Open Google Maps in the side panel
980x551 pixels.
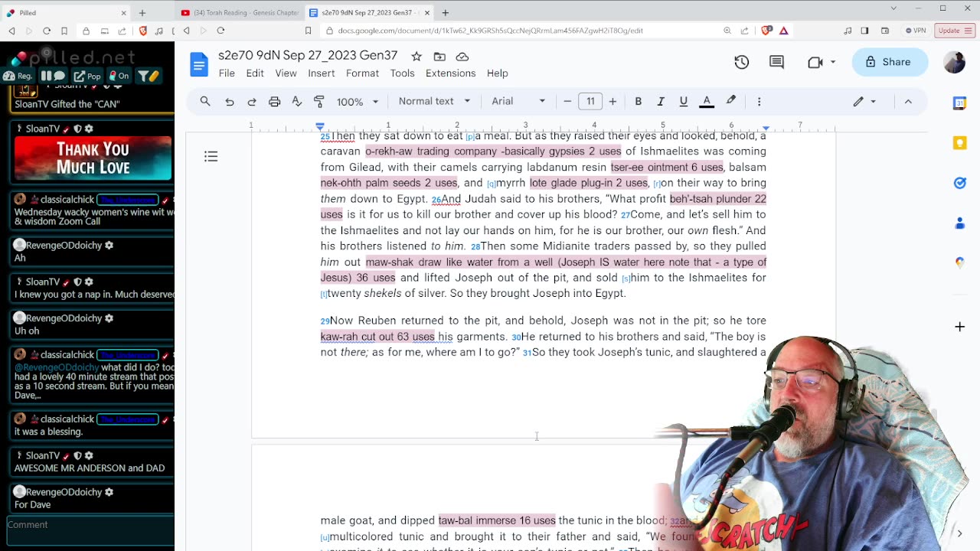(x=959, y=262)
